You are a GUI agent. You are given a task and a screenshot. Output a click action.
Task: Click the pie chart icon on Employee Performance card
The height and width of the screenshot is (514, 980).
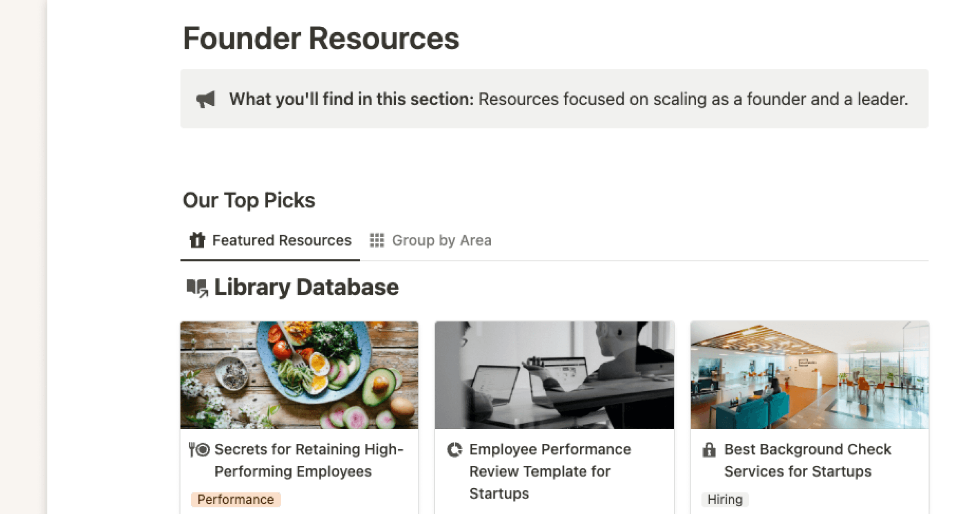coord(454,450)
